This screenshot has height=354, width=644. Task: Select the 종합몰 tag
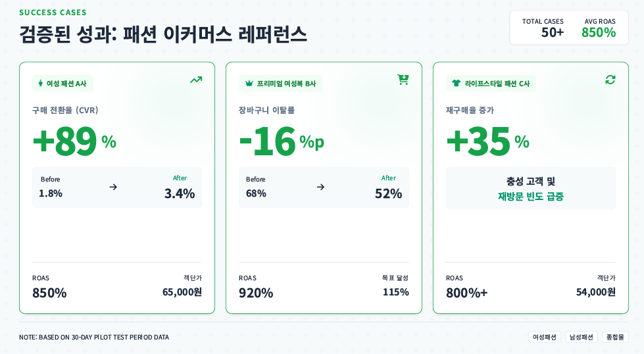(x=615, y=337)
